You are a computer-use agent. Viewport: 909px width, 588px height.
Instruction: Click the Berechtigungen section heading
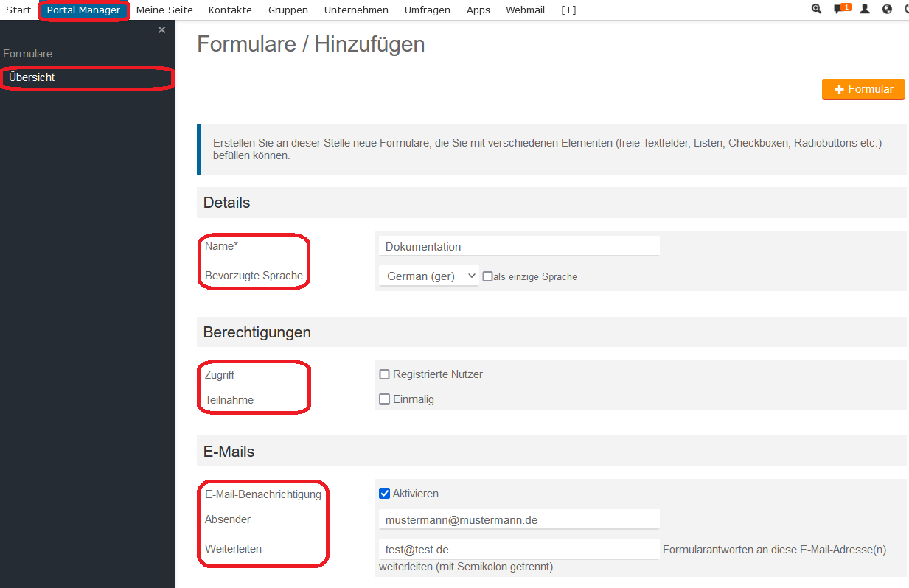pos(257,332)
